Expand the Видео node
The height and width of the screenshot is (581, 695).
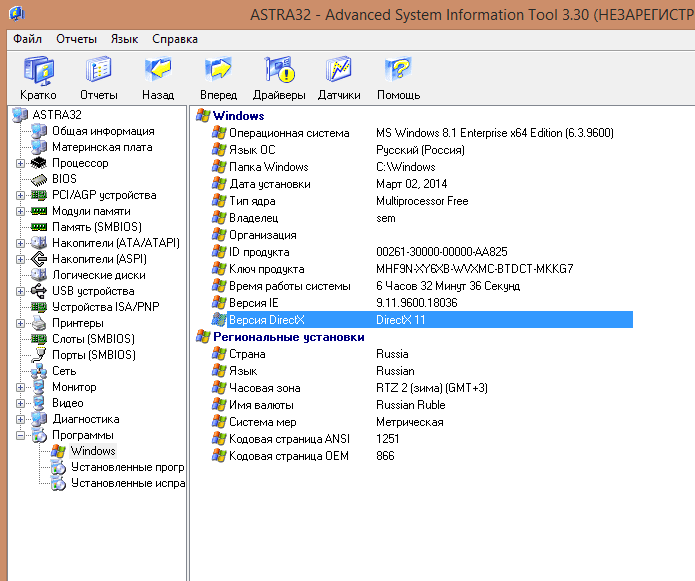click(20, 403)
